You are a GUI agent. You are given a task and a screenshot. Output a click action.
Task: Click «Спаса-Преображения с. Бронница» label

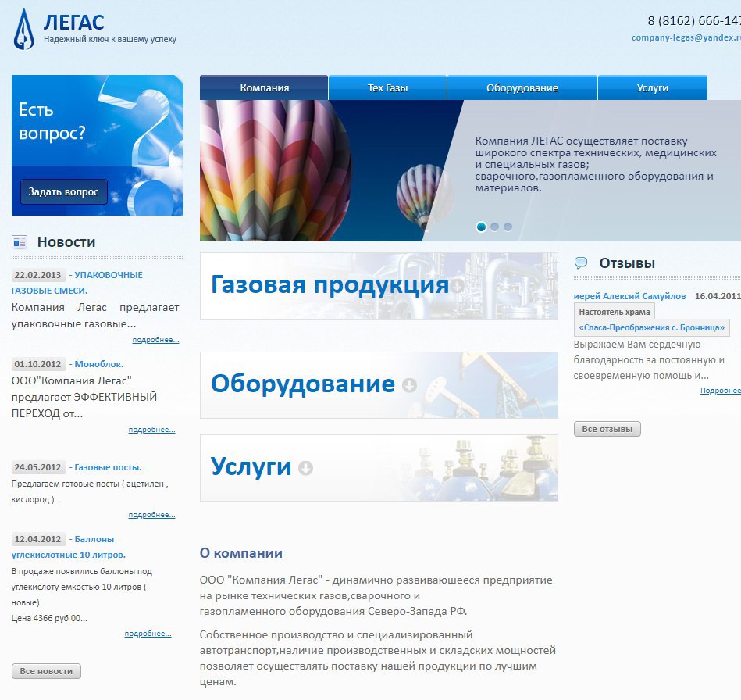652,327
